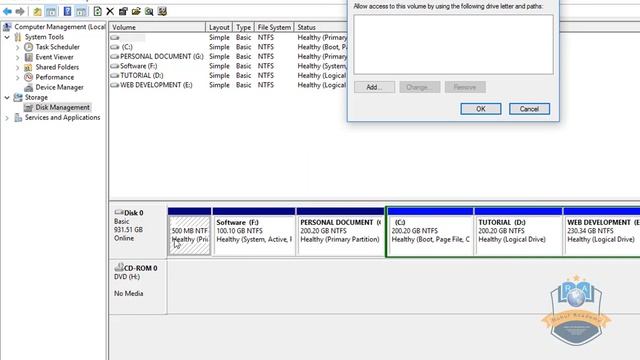The height and width of the screenshot is (360, 640).
Task: Toggle the Show/Hide Console Tree icon
Action: (x=51, y=11)
